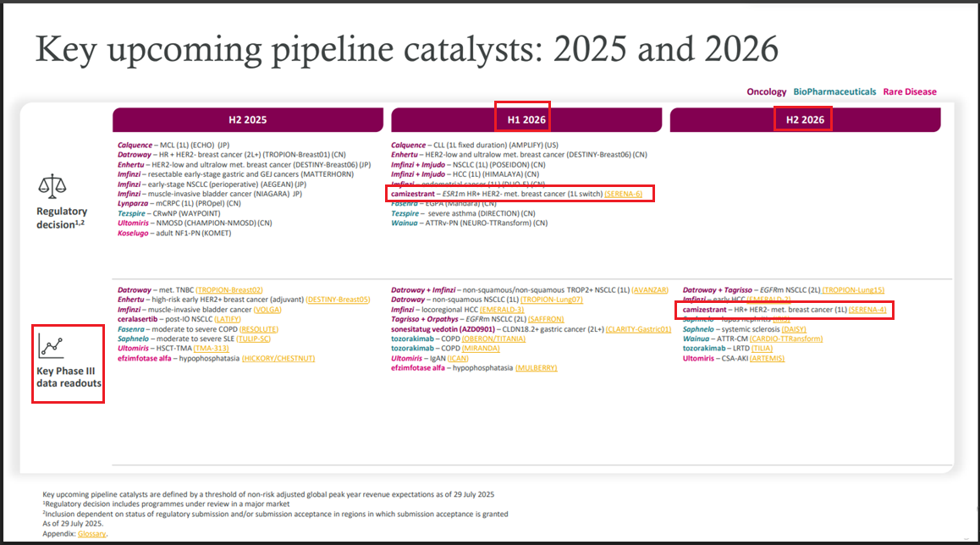Click the MULBERRY hypophosphatasia link

coord(537,367)
